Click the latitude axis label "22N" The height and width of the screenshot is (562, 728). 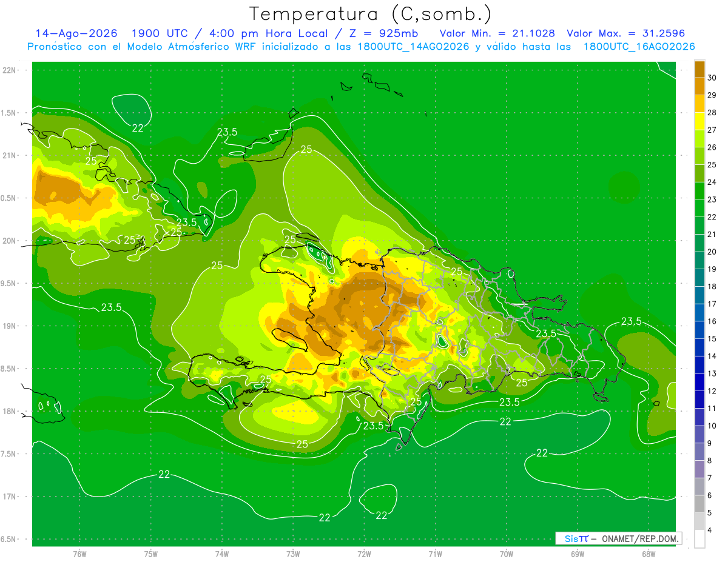coord(9,70)
